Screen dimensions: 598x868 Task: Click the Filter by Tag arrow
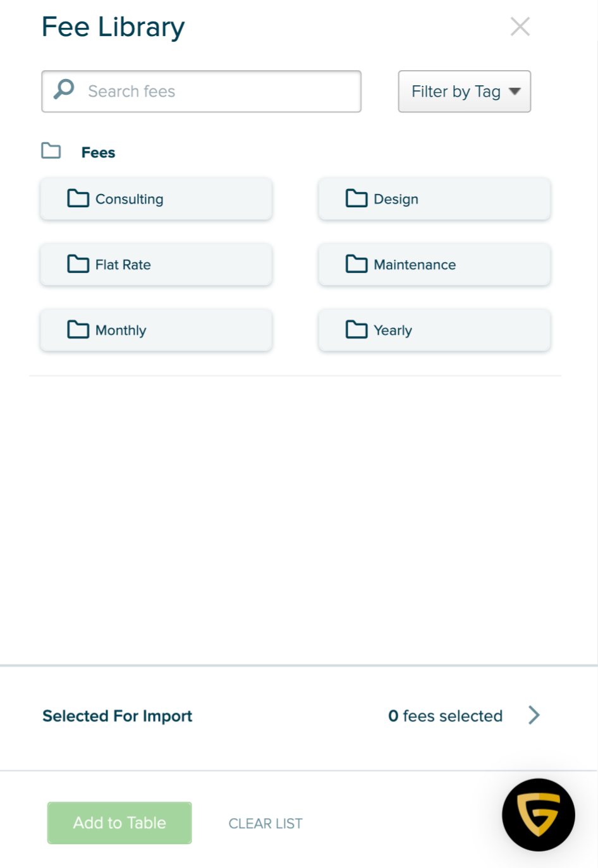515,92
